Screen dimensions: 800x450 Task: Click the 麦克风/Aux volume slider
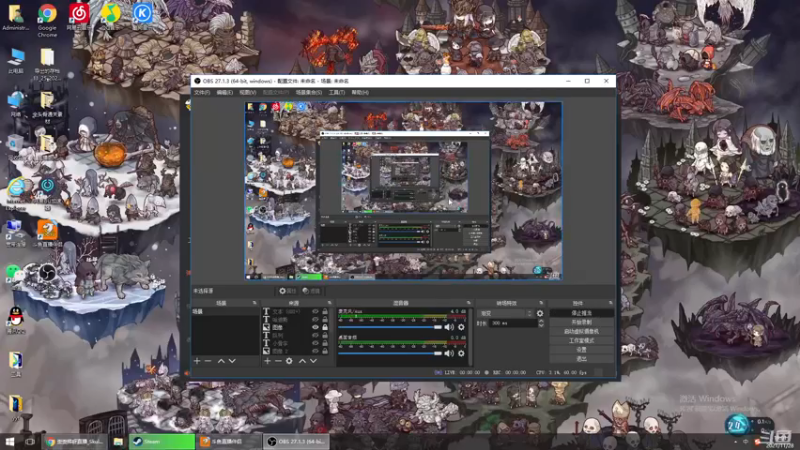[x=390, y=327]
